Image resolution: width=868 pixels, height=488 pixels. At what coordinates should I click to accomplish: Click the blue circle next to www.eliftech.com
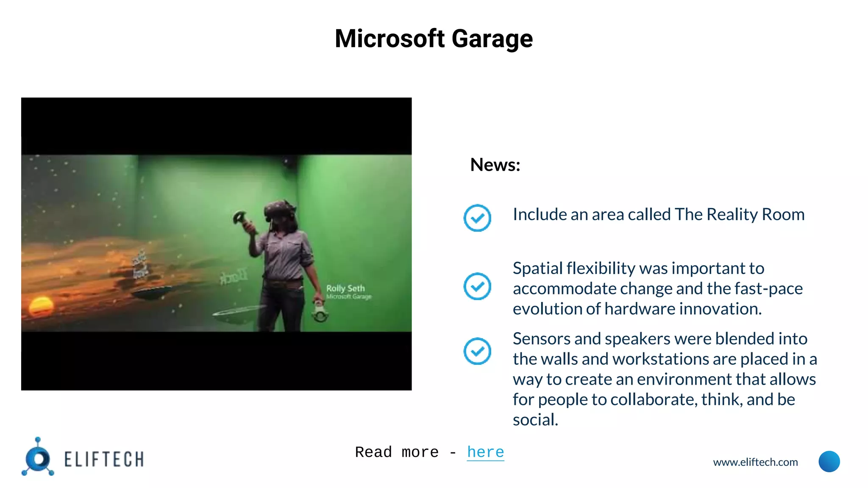tap(829, 461)
